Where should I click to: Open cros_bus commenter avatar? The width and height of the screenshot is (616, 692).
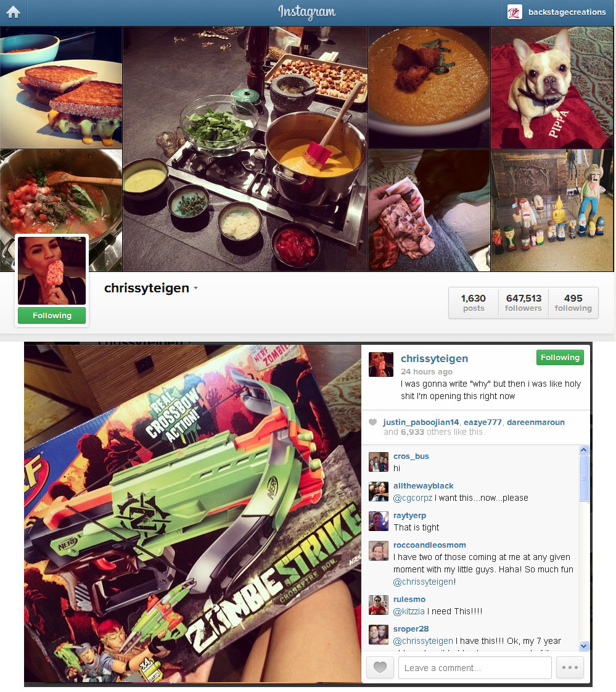point(379,462)
